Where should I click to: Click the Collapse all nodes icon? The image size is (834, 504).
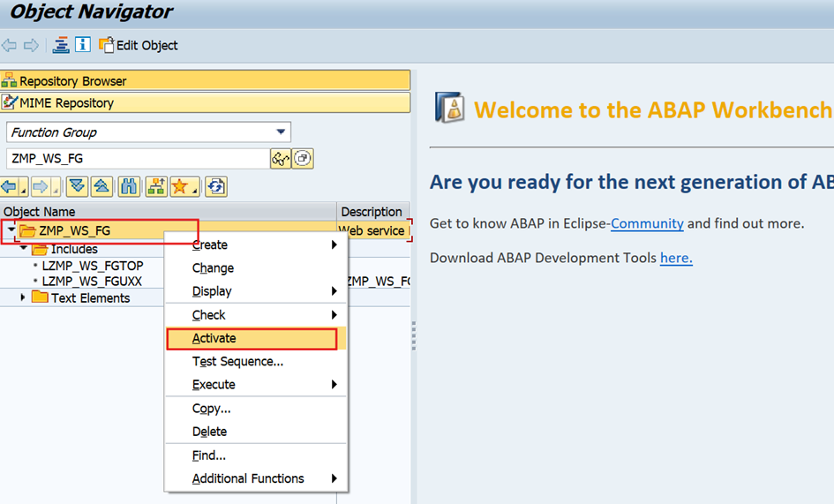click(x=101, y=187)
